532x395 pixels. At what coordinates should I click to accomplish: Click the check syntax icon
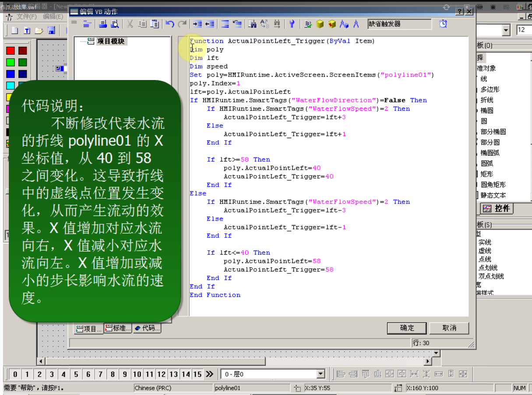(x=308, y=24)
